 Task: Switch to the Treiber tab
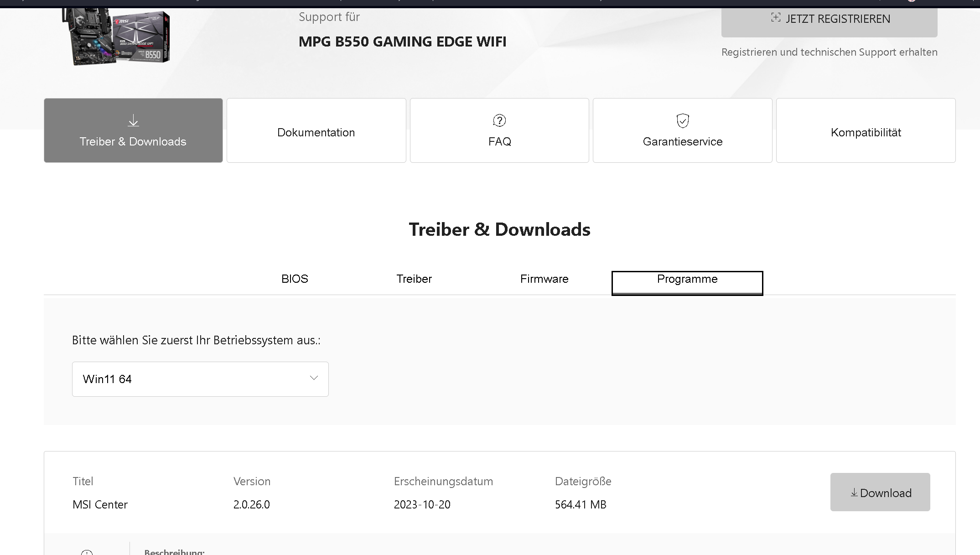coord(414,279)
